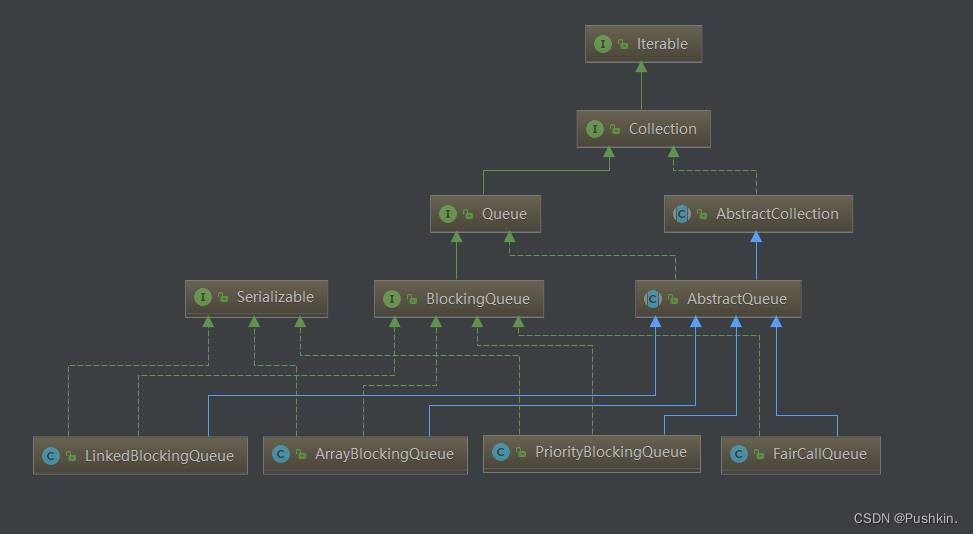Select the Iterable node label
This screenshot has width=973, height=534.
[x=662, y=44]
